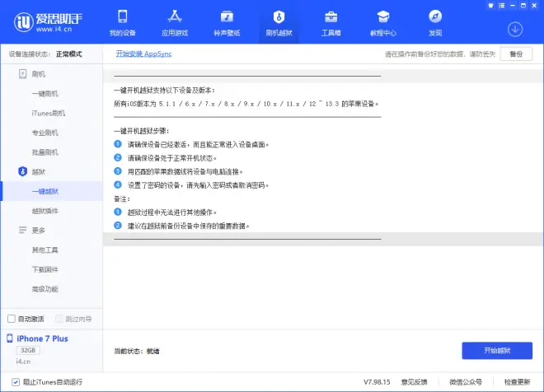Click the i4.cn text under device
This screenshot has height=392, width=544.
click(23, 362)
